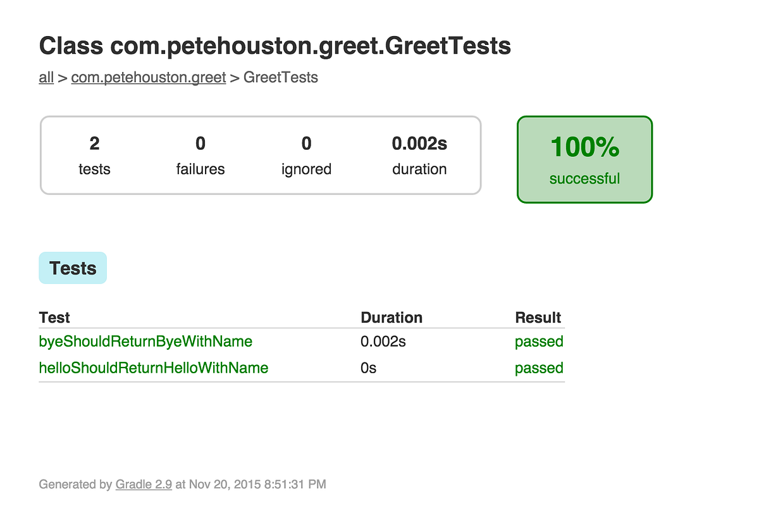Viewport: 759px width, 532px height.
Task: Click the failures count summary box
Action: click(x=201, y=154)
